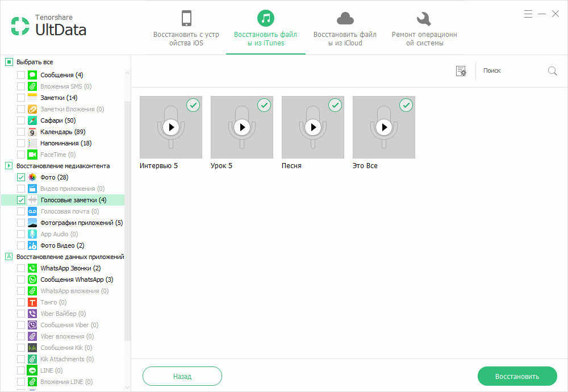Play the Урок 5 voice memo
Viewport: 568px width, 392px height.
tap(242, 127)
